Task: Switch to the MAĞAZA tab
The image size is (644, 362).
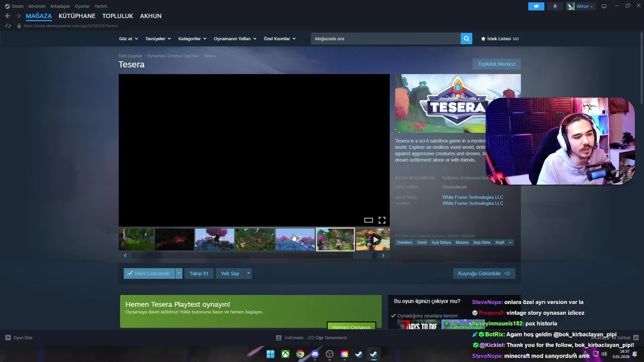Action: pos(39,16)
